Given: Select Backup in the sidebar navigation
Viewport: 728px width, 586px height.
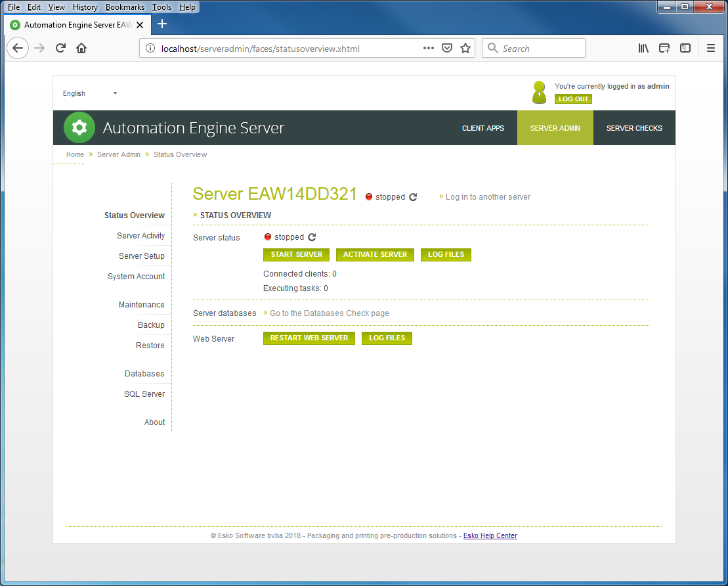Looking at the screenshot, I should [151, 325].
